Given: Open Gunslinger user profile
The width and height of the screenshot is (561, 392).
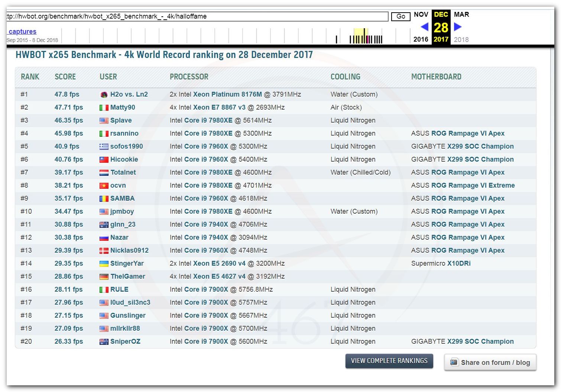Looking at the screenshot, I should (x=128, y=315).
